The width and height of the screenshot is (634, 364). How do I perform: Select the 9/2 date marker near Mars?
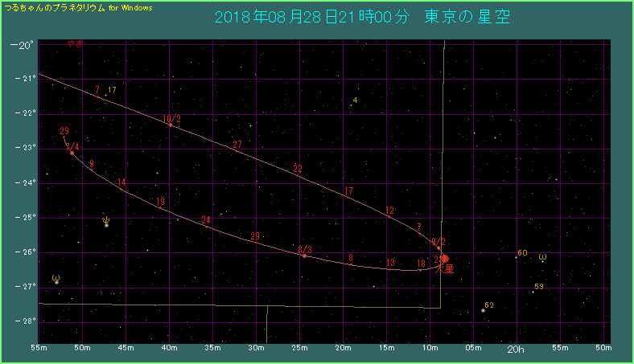438,242
